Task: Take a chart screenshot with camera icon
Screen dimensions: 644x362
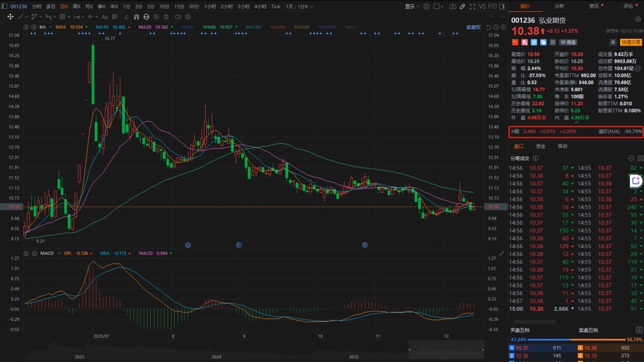Action: click(x=453, y=7)
